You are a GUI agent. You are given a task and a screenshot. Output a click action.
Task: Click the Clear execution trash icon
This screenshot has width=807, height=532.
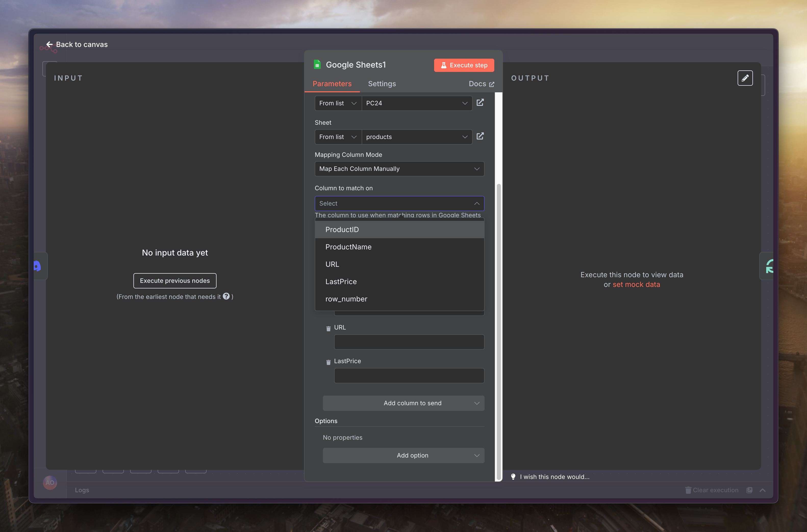(x=688, y=490)
